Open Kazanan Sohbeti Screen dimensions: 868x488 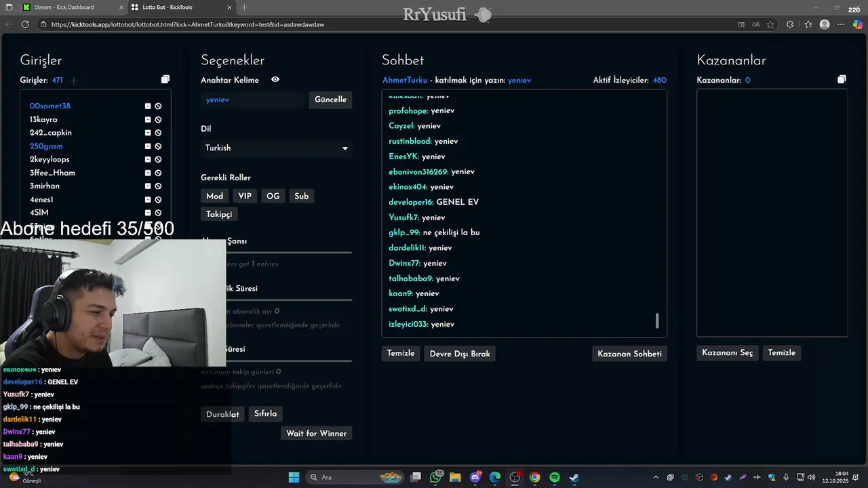pos(629,354)
